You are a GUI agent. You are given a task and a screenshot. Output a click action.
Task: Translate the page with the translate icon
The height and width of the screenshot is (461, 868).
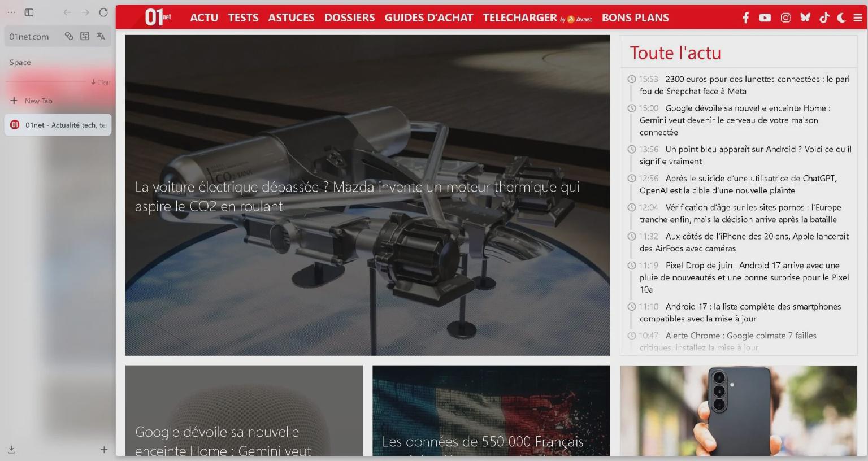[x=101, y=36]
